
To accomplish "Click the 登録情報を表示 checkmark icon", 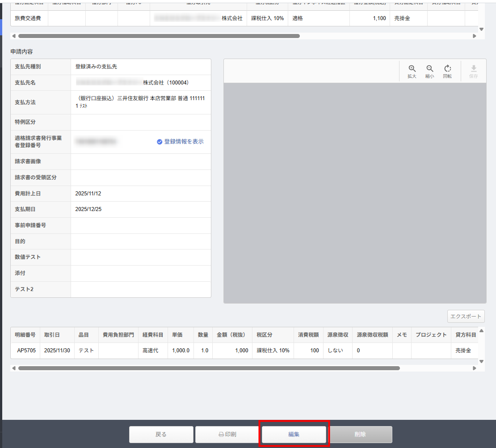I will [160, 142].
